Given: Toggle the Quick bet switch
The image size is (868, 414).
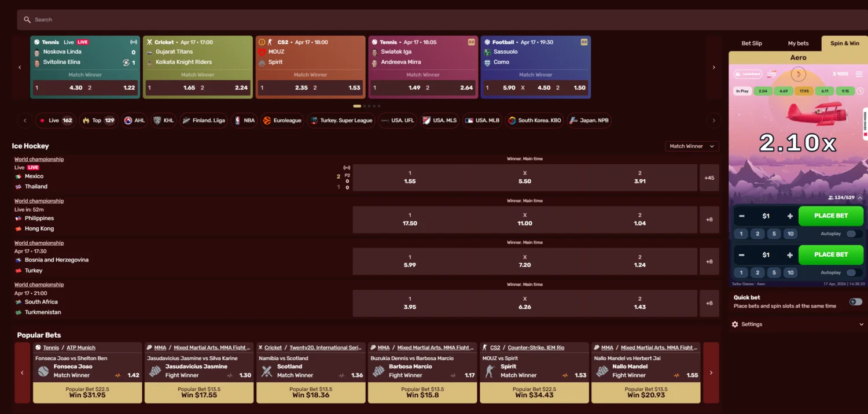Looking at the screenshot, I should pos(855,302).
